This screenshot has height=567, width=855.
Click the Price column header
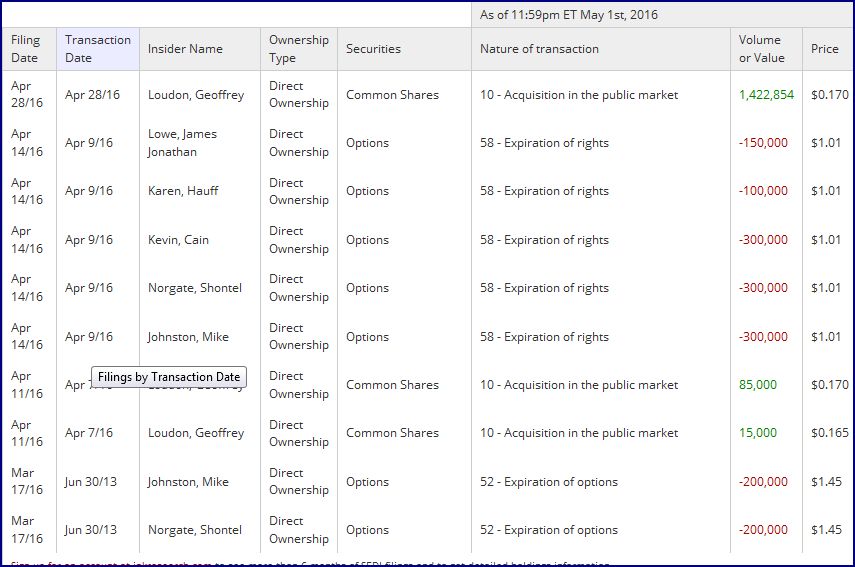pyautogui.click(x=825, y=49)
